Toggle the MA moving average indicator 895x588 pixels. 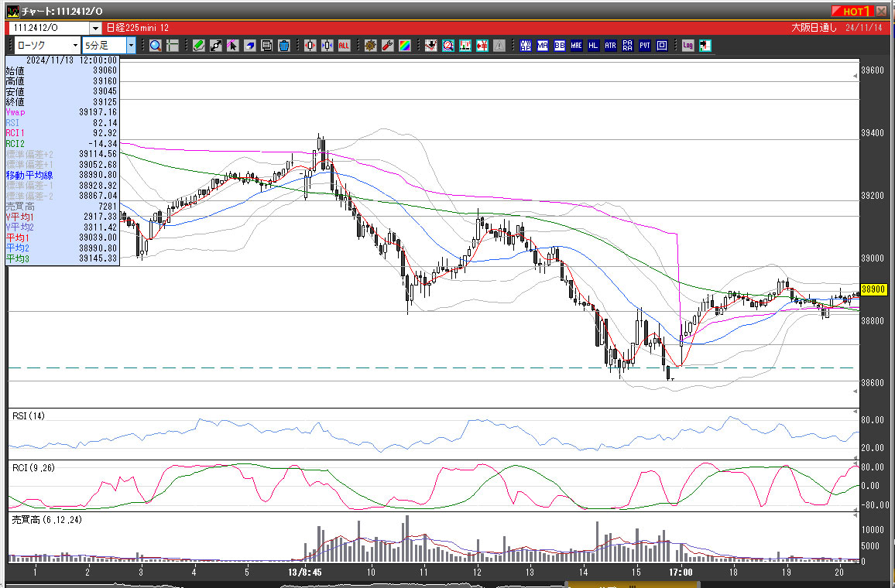point(543,46)
